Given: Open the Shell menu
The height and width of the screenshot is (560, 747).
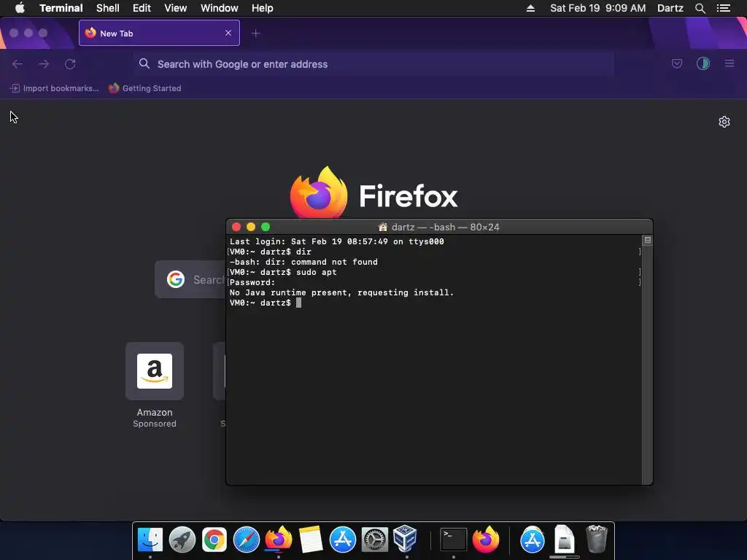Looking at the screenshot, I should point(108,8).
